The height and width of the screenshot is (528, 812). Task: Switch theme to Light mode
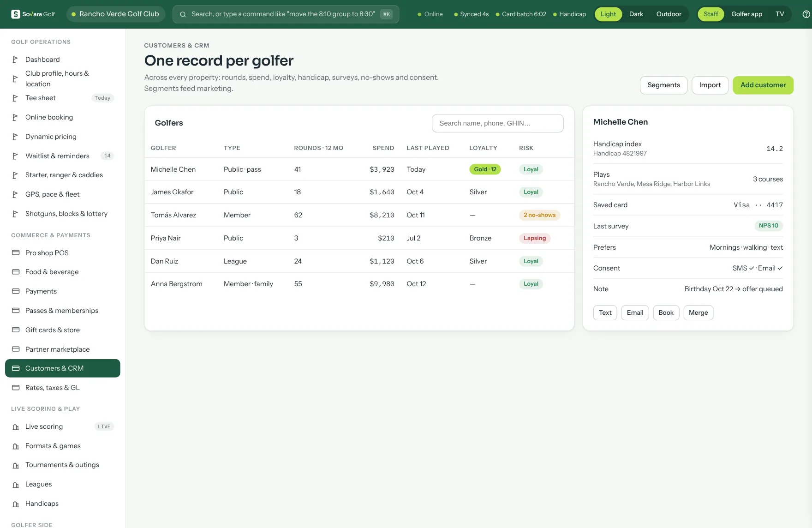pyautogui.click(x=608, y=14)
